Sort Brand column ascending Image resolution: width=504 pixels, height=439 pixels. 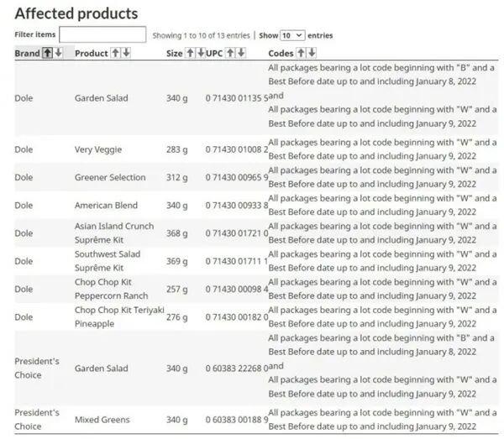pyautogui.click(x=47, y=53)
